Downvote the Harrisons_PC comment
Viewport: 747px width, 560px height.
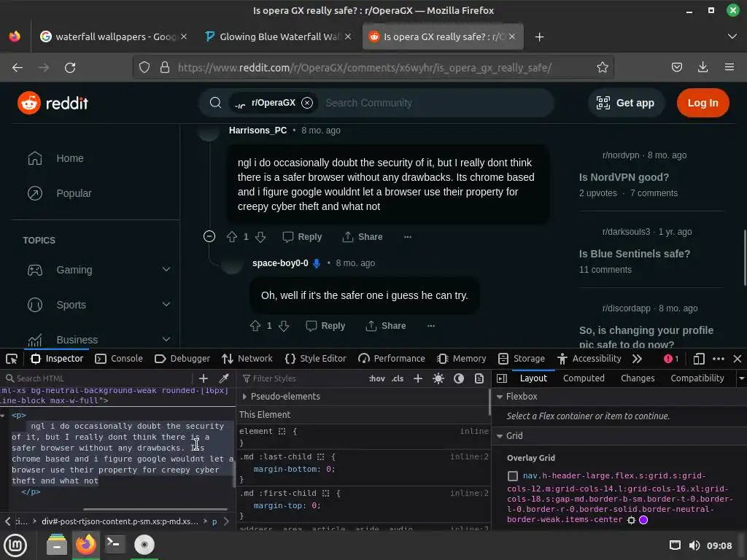point(260,237)
